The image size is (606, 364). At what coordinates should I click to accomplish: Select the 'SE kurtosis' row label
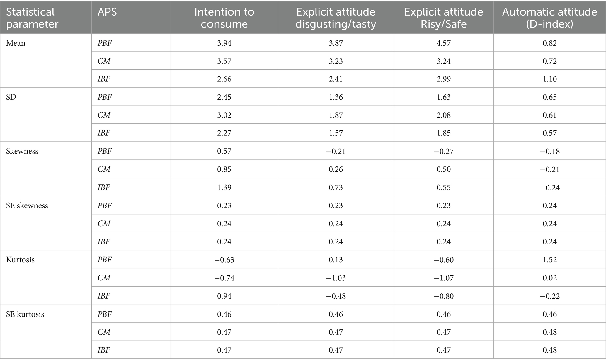pyautogui.click(x=25, y=314)
